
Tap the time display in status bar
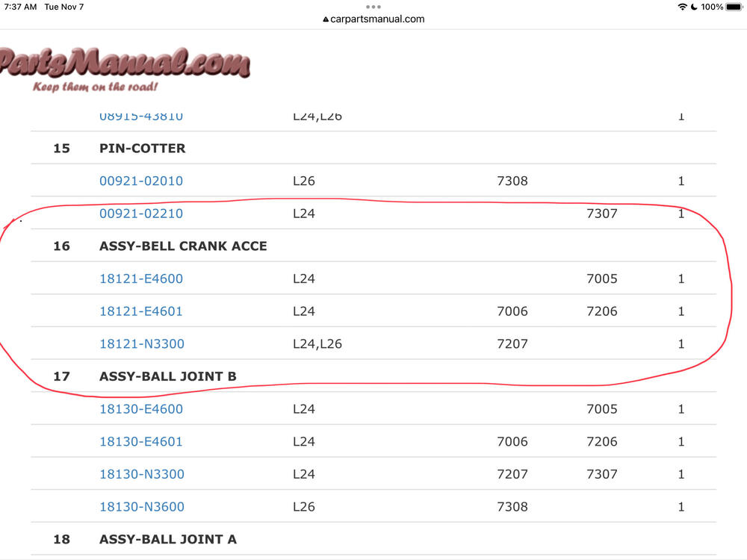point(19,7)
